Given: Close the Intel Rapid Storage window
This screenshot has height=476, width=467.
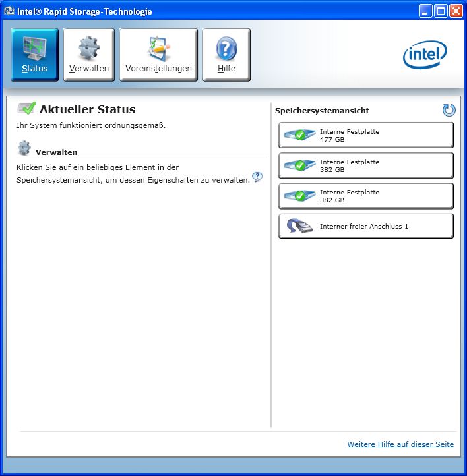Looking at the screenshot, I should coord(456,11).
